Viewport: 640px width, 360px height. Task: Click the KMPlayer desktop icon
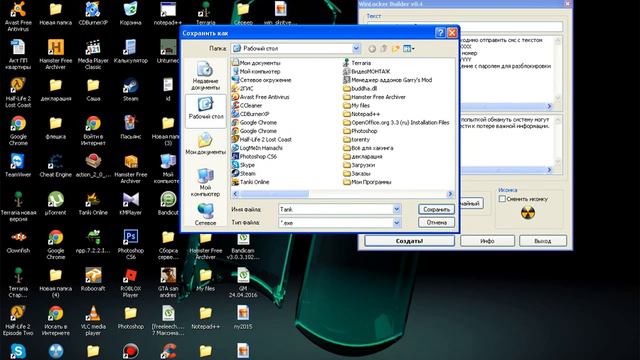tap(131, 203)
